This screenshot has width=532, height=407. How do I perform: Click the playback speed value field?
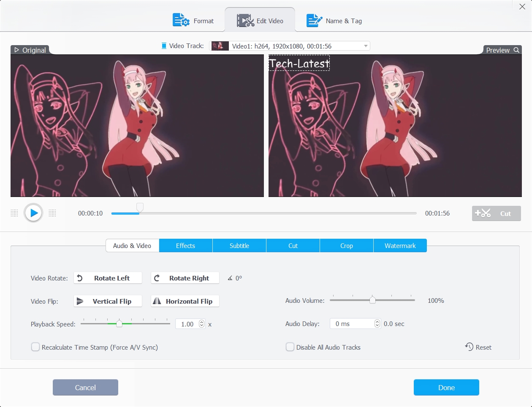coord(187,324)
